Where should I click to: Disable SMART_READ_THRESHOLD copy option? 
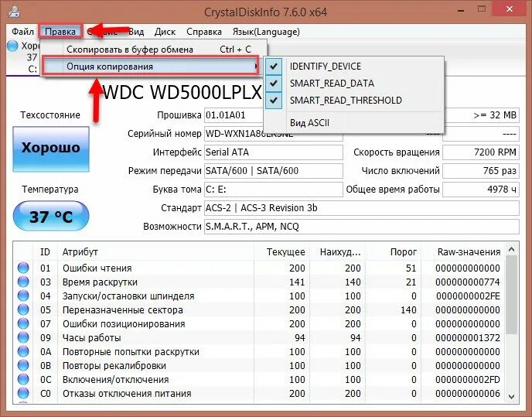coord(353,100)
